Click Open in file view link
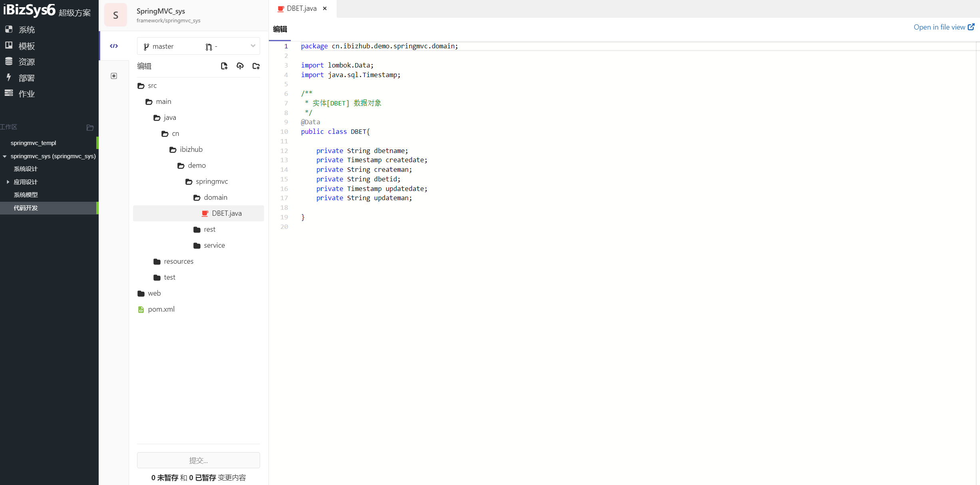The height and width of the screenshot is (485, 980). pos(944,27)
